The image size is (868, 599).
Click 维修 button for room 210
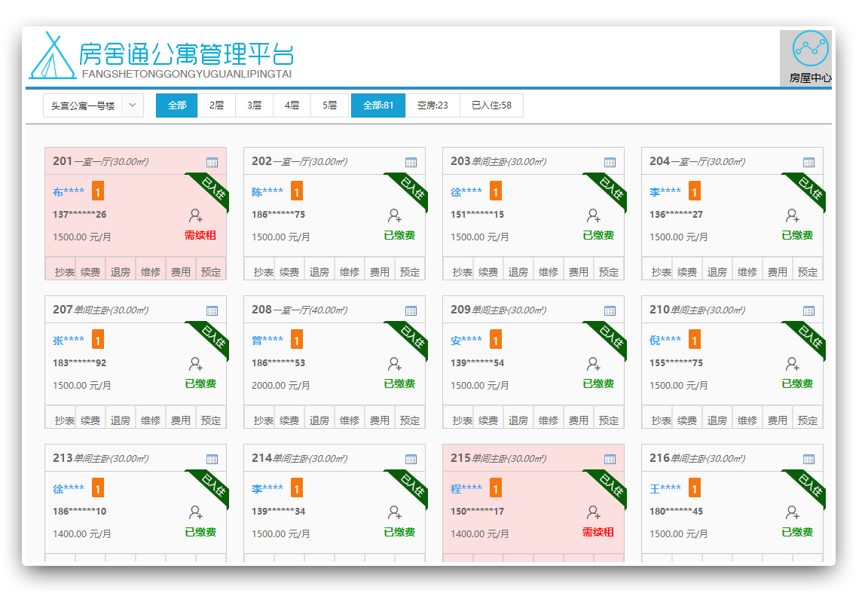(747, 420)
